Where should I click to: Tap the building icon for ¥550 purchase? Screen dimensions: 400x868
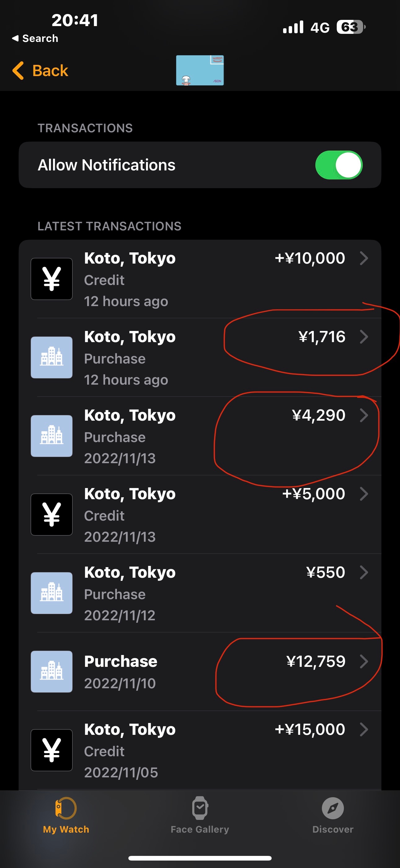click(x=51, y=593)
